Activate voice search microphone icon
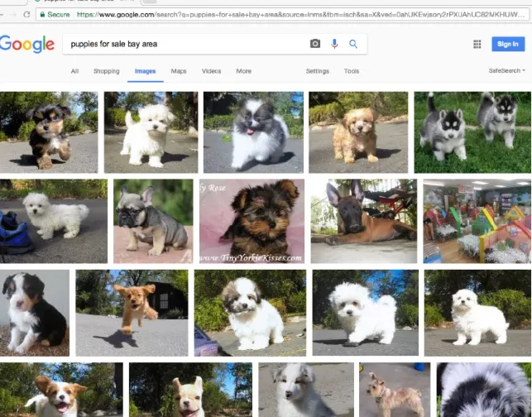 click(334, 44)
